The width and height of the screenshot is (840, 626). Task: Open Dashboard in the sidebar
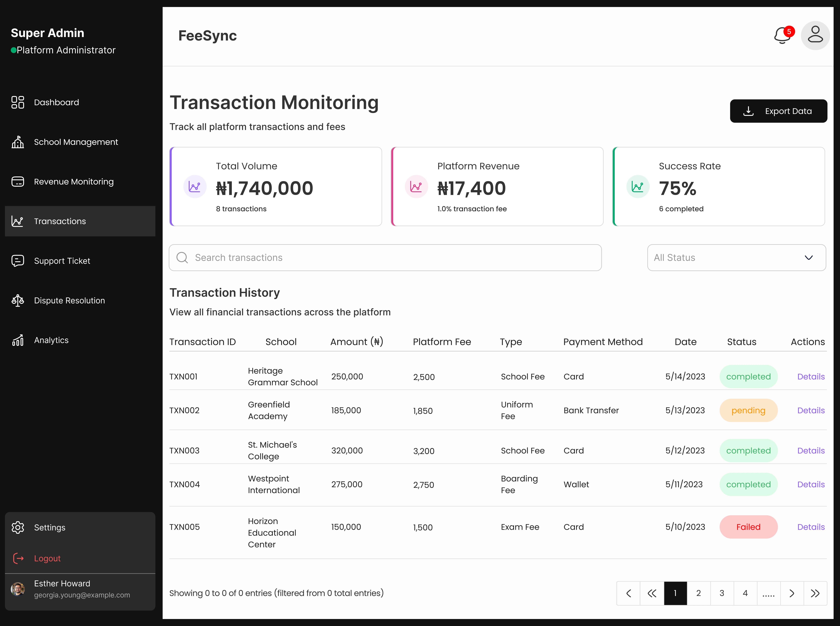[x=80, y=102]
